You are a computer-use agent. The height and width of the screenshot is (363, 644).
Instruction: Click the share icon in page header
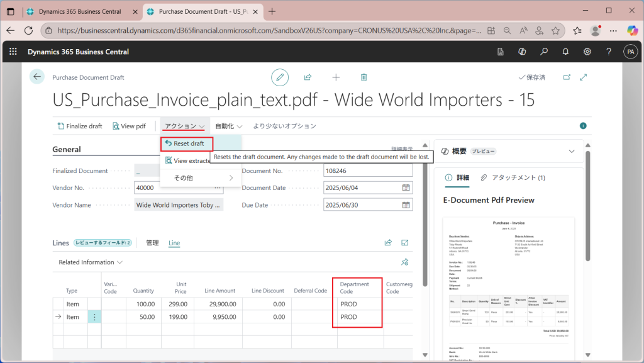(x=308, y=77)
